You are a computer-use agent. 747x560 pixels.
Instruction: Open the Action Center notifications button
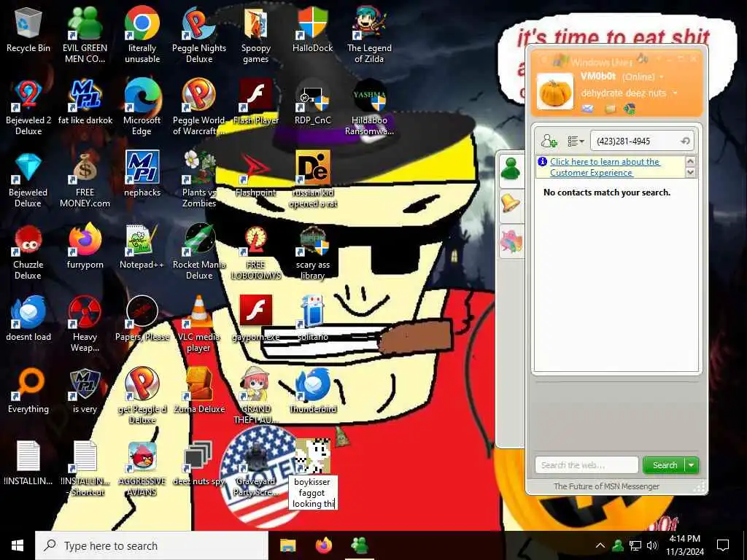coord(723,545)
